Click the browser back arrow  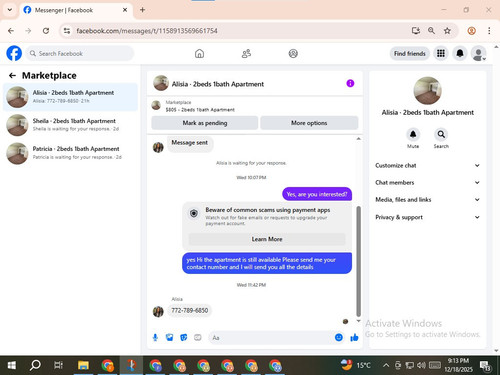(x=11, y=31)
